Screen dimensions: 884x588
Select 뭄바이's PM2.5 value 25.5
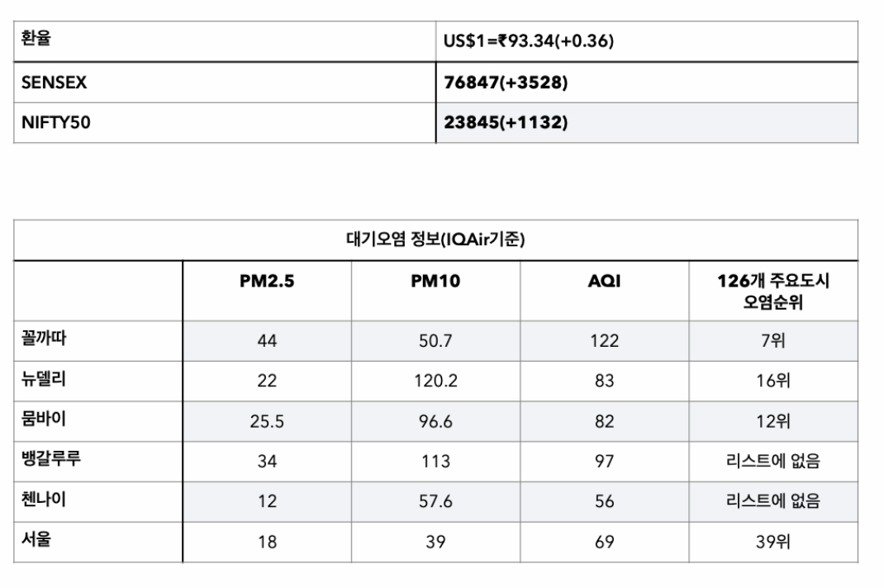point(267,421)
